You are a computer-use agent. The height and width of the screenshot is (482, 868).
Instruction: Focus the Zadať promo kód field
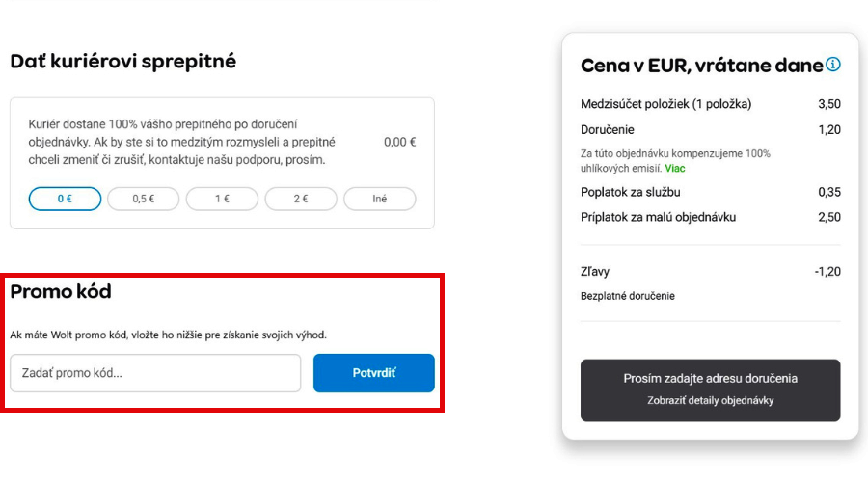click(x=155, y=373)
